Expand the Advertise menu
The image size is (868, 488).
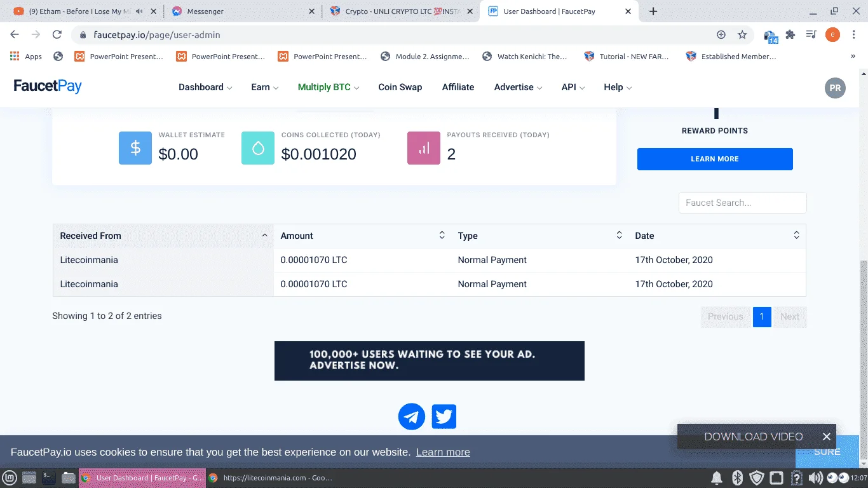518,87
